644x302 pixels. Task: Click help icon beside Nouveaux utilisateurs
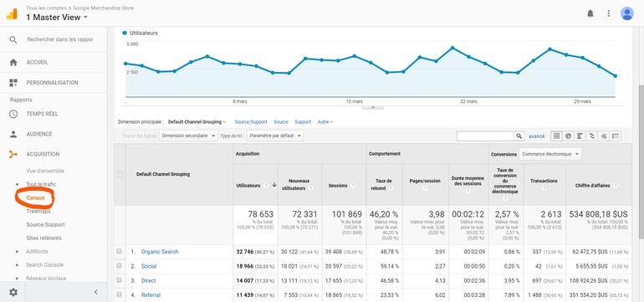tap(310, 188)
